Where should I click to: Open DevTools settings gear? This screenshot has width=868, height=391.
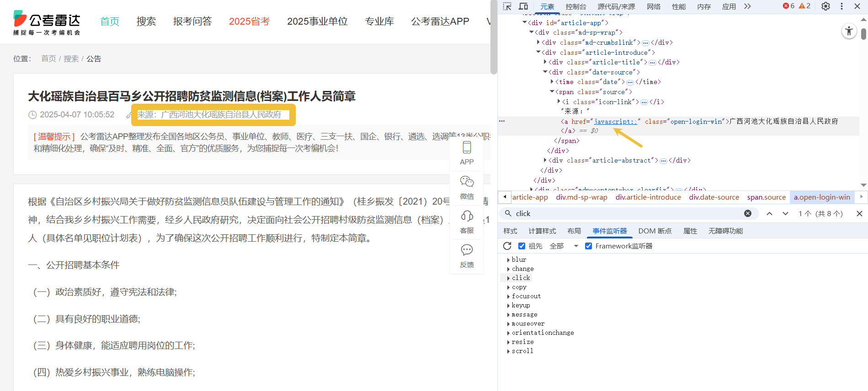pos(825,6)
